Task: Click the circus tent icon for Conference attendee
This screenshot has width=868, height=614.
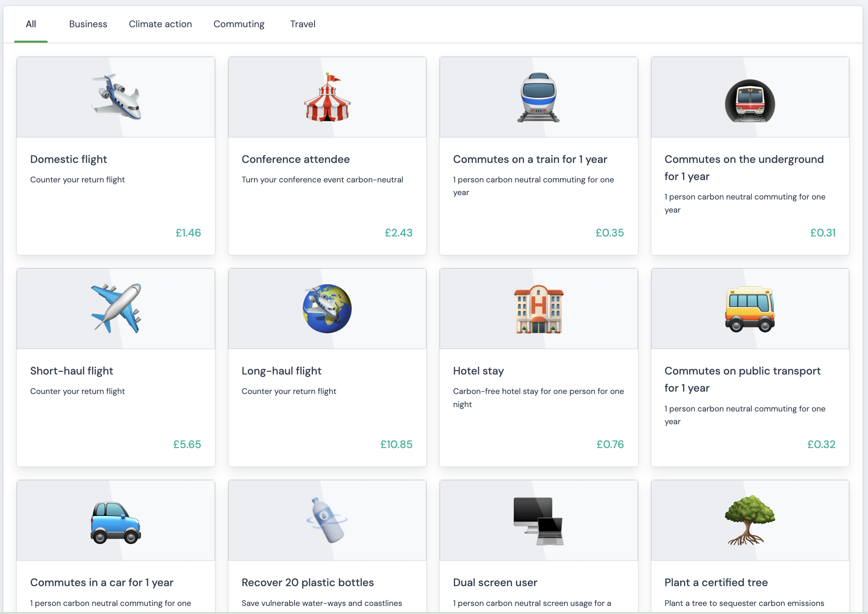Action: coord(328,97)
